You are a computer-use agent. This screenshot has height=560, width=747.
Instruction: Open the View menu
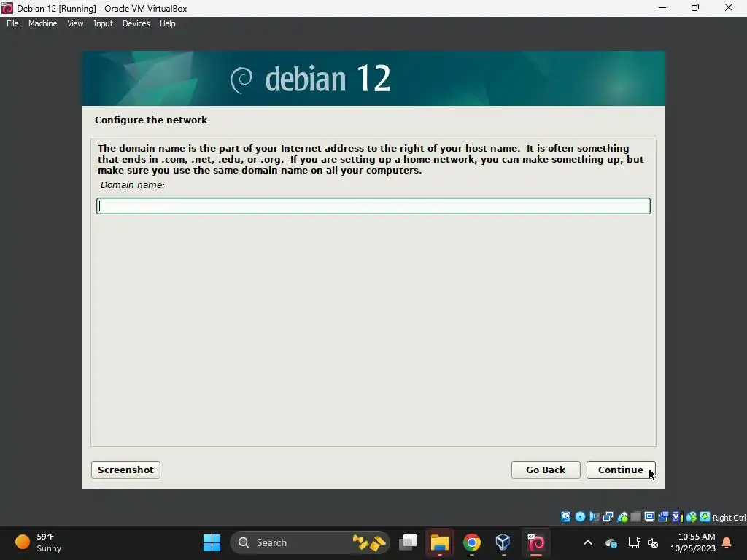(x=75, y=23)
